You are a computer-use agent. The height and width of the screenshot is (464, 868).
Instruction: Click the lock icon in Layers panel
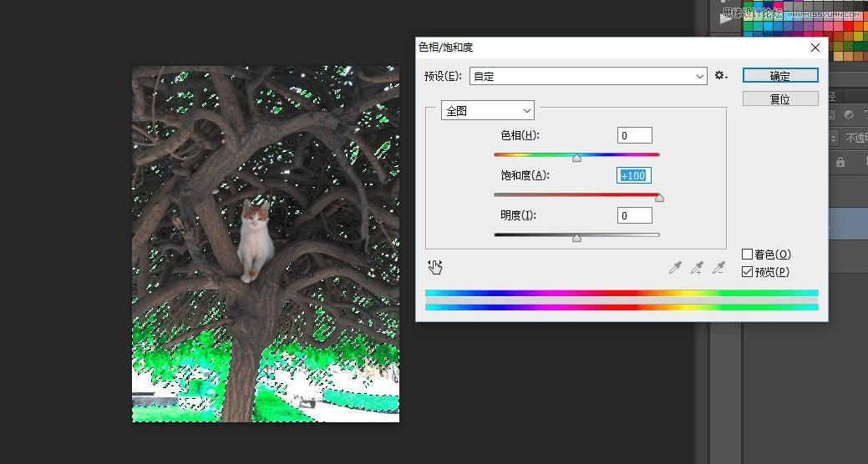(x=840, y=162)
